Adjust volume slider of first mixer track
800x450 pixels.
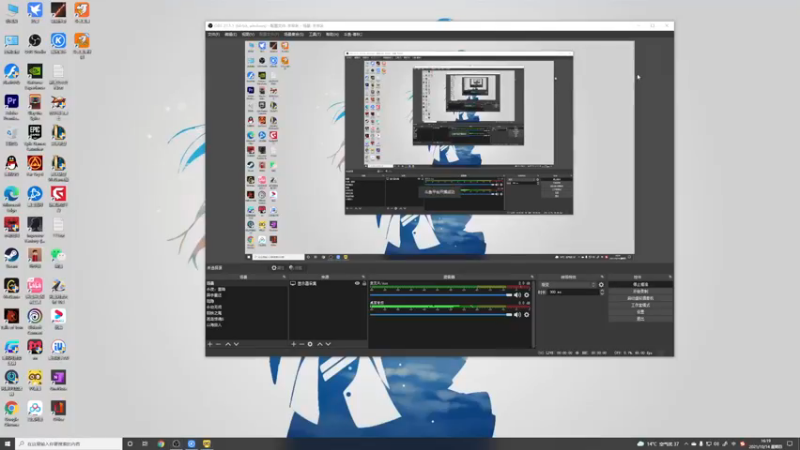[x=441, y=295]
